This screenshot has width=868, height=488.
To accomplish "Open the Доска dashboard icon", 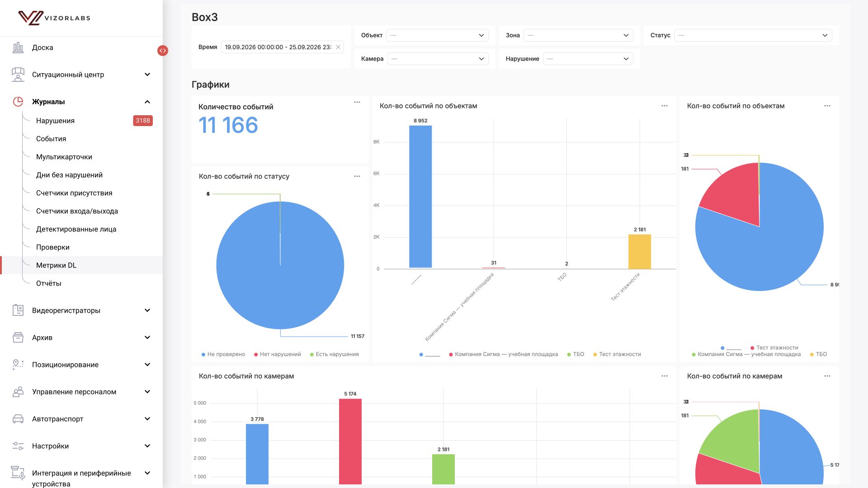I will pos(18,47).
